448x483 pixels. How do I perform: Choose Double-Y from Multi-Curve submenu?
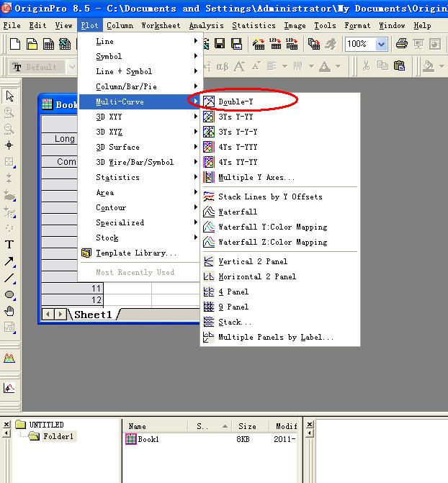pyautogui.click(x=280, y=101)
